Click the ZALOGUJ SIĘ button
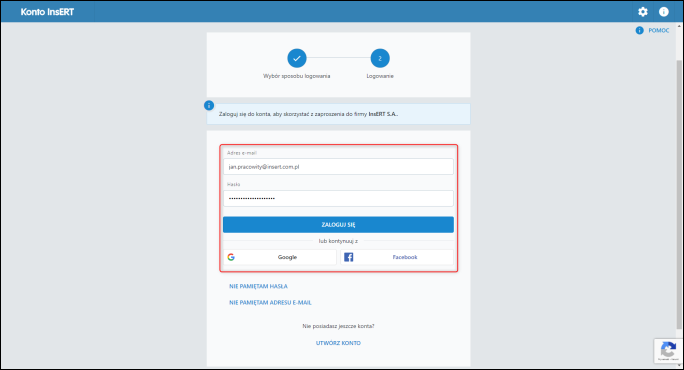This screenshot has width=684, height=370. pyautogui.click(x=338, y=225)
